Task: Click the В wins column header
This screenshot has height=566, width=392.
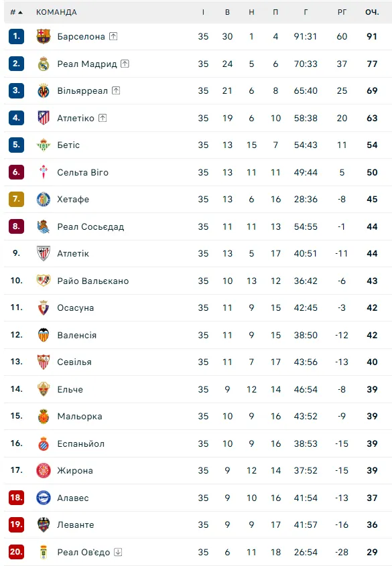Action: (227, 12)
